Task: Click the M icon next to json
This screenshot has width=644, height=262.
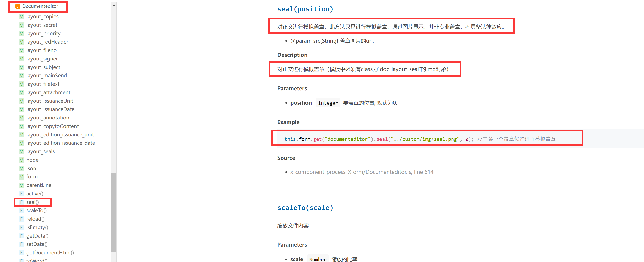Action: click(22, 168)
